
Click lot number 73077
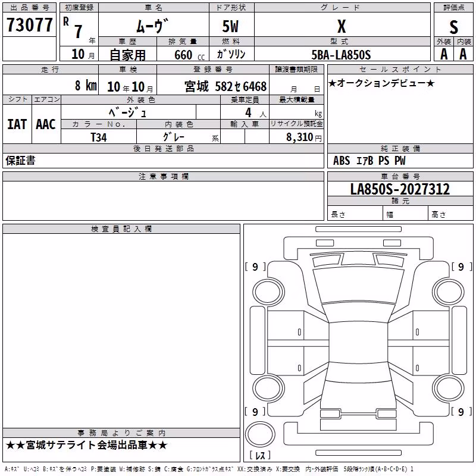(x=29, y=24)
